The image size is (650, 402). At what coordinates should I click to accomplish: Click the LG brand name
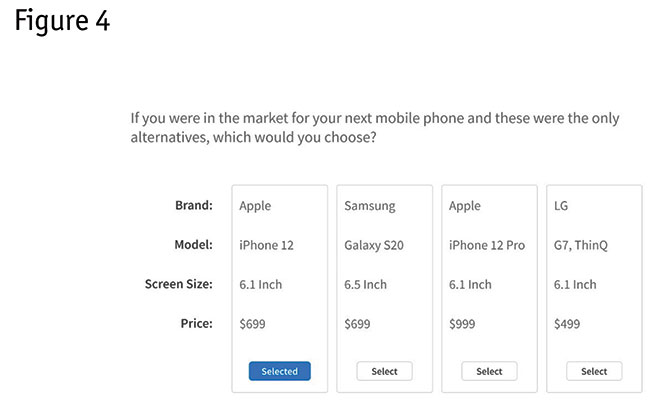pos(562,206)
